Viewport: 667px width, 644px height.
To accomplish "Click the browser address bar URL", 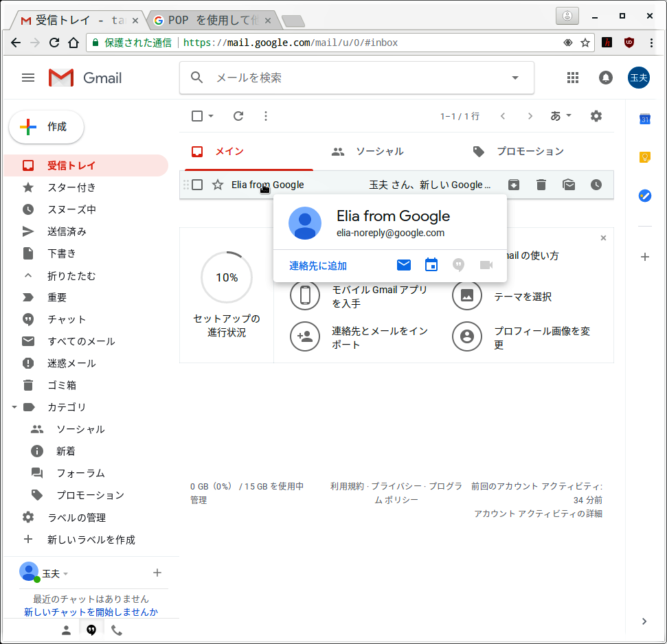I will 291,43.
